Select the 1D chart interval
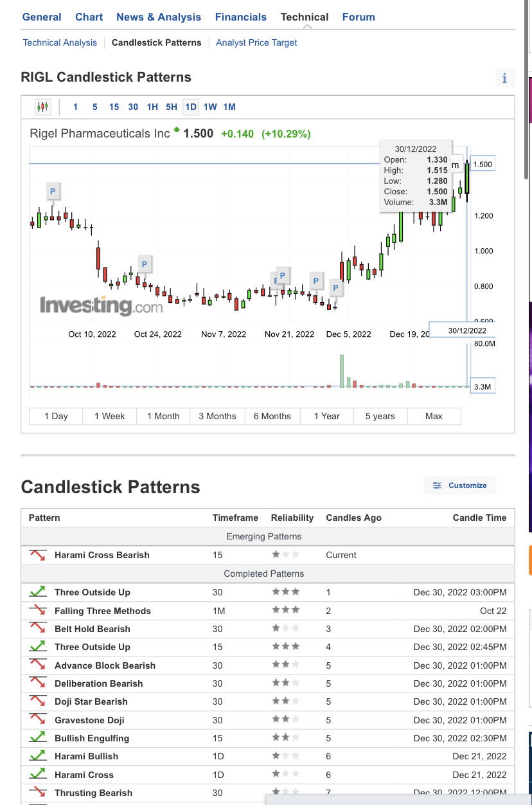Image resolution: width=532 pixels, height=805 pixels. tap(191, 107)
